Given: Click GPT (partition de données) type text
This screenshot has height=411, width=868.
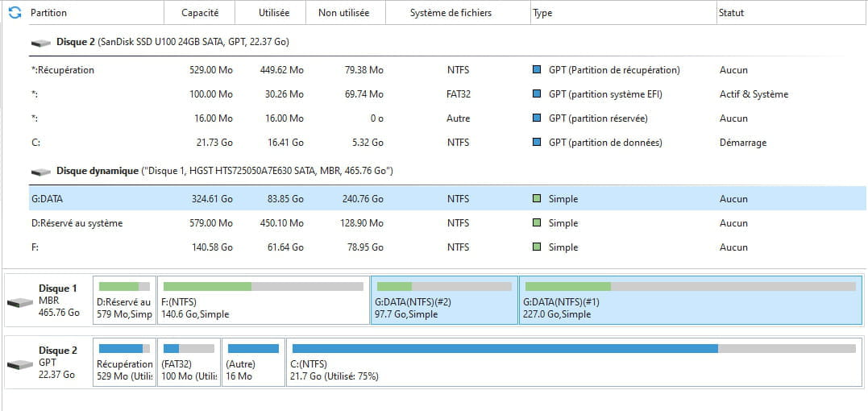Looking at the screenshot, I should click(x=605, y=143).
